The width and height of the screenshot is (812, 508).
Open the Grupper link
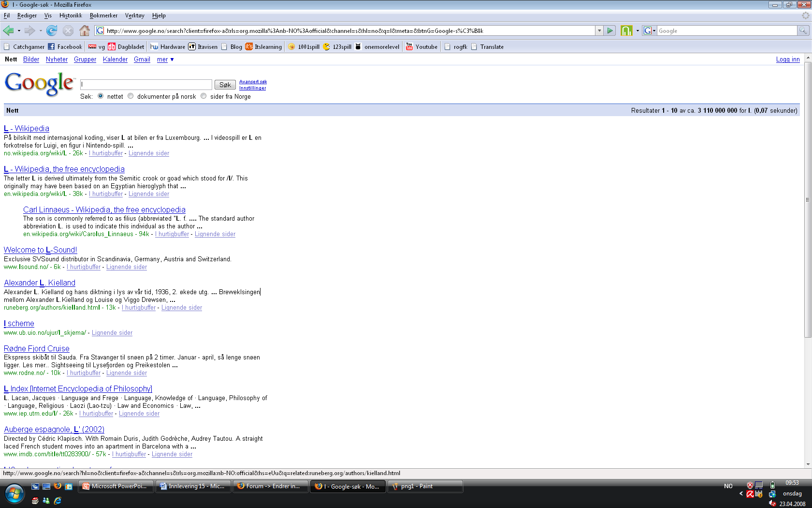click(85, 60)
